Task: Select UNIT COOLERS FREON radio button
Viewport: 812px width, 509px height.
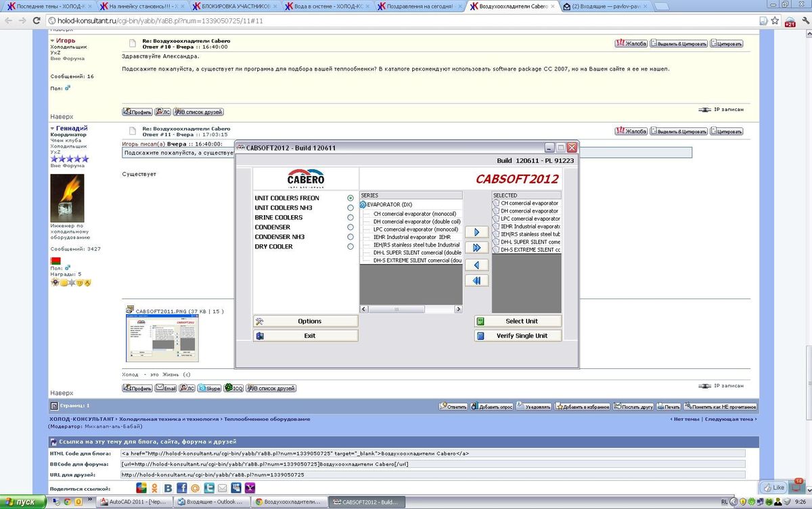Action: (351, 198)
